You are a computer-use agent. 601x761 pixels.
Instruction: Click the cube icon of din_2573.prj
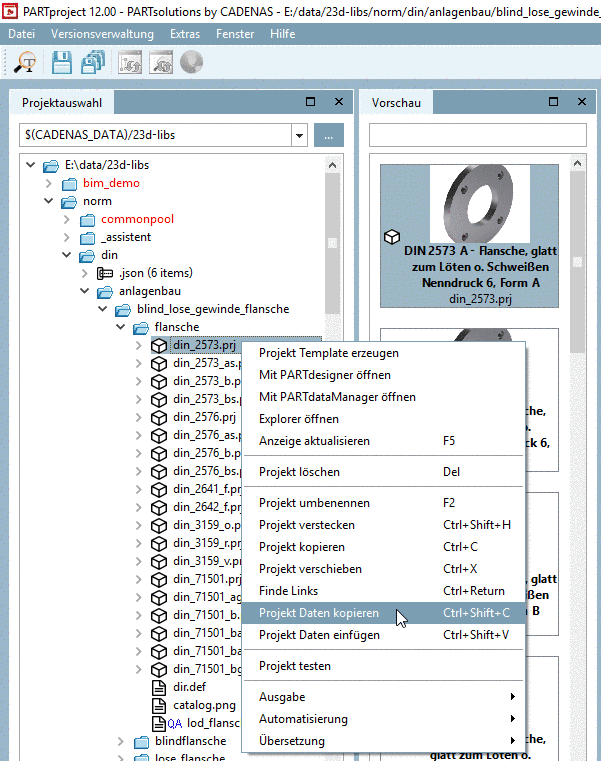159,346
